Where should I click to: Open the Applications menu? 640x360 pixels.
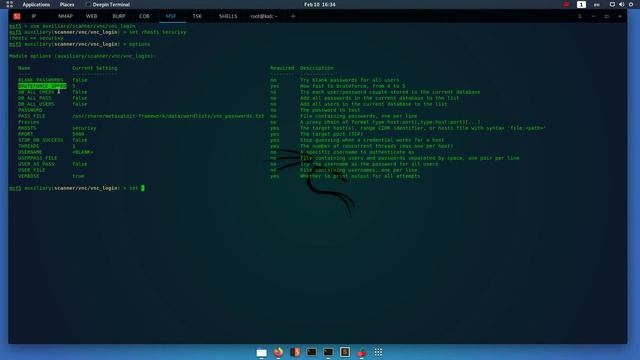(36, 4)
